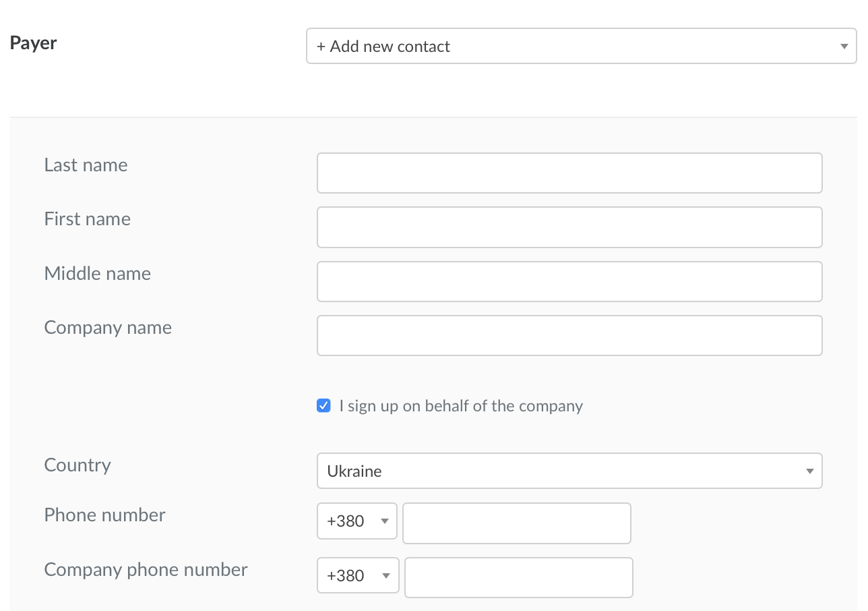The width and height of the screenshot is (868, 611).
Task: Click the "Company name" field label
Action: click(108, 328)
